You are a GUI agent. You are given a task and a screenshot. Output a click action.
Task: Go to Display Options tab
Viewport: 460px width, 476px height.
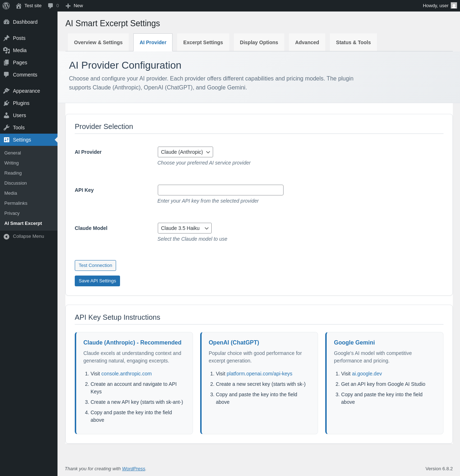259,42
